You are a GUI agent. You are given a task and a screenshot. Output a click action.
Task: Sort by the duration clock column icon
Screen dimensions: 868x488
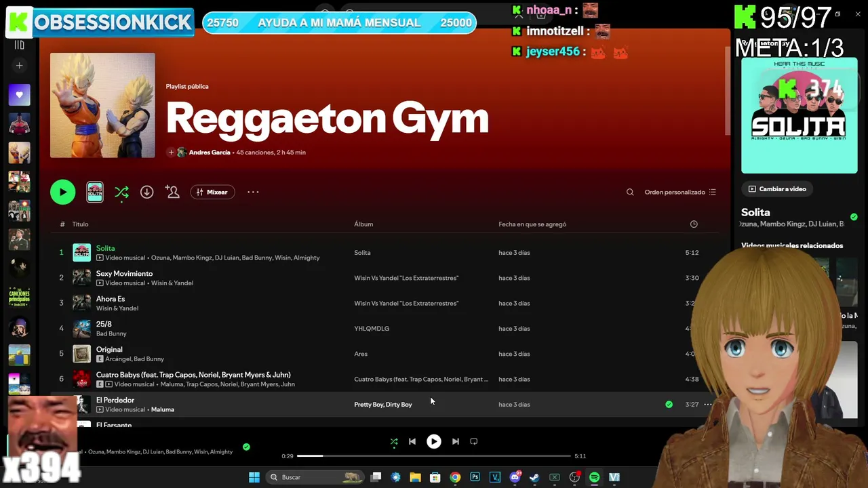tap(694, 224)
